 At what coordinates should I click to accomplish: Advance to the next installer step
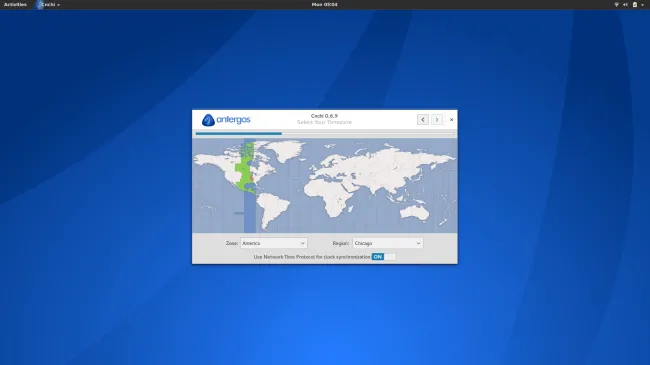tap(437, 119)
